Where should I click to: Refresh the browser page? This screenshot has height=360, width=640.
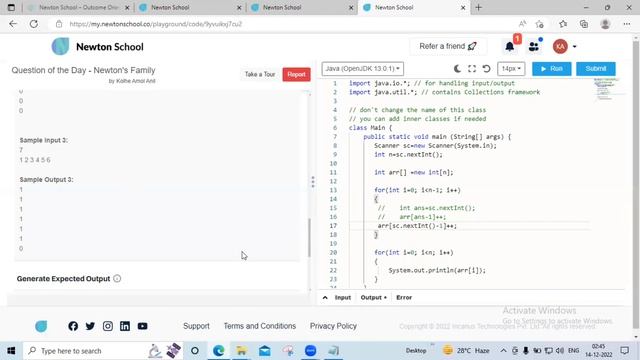tap(33, 24)
